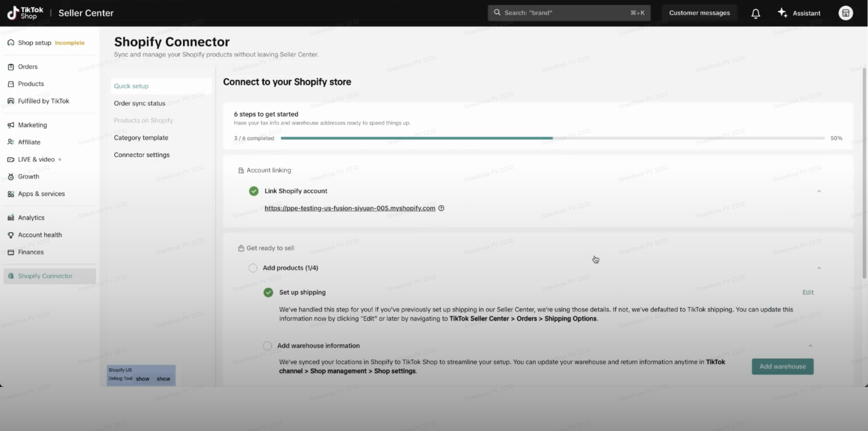Collapse the Link Shopify account section
The width and height of the screenshot is (868, 431).
pos(819,191)
